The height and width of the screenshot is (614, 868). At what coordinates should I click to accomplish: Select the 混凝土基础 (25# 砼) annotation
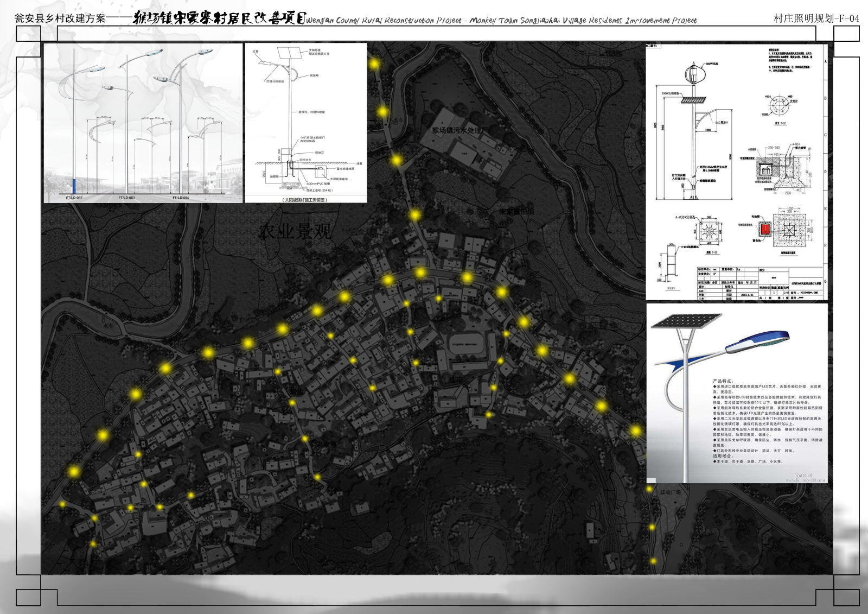[319, 191]
